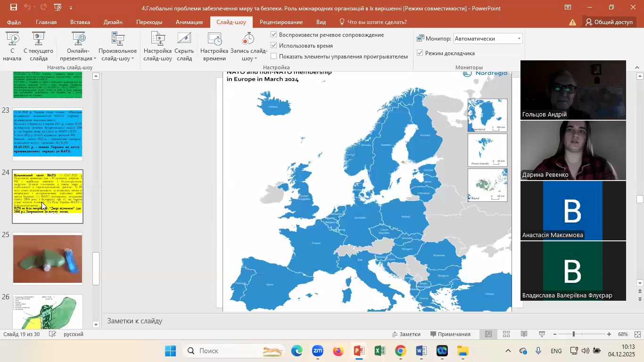Image resolution: width=644 pixels, height=362 pixels.
Task: Switch to reading view in the status bar
Action: [524, 334]
